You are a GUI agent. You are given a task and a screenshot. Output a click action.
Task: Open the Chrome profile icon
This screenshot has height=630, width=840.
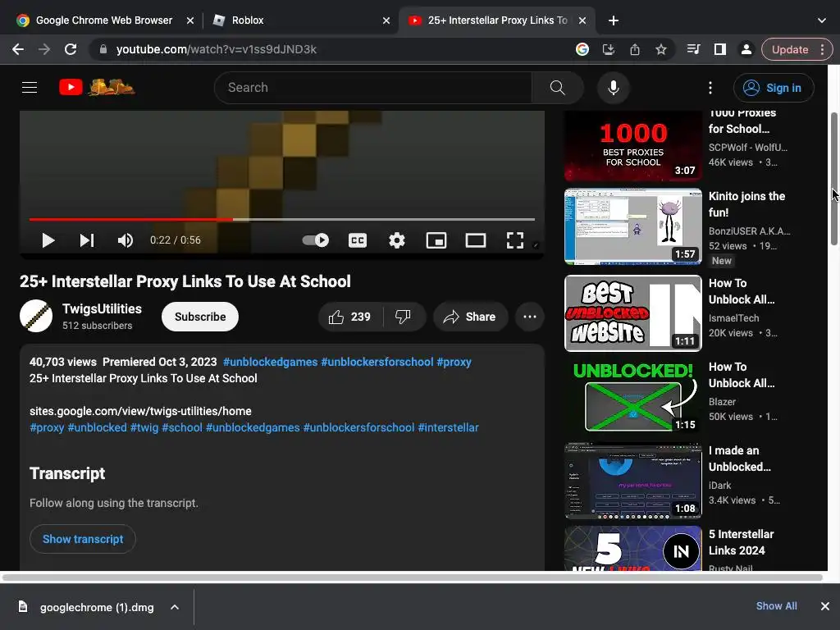(746, 49)
